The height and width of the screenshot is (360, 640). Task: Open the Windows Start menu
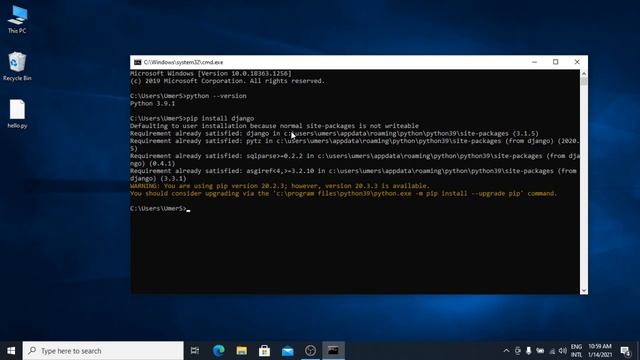click(11, 351)
